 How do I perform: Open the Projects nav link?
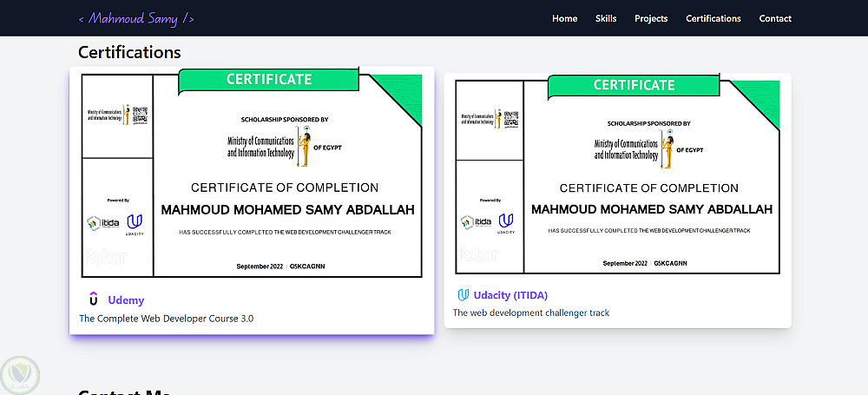pos(651,18)
